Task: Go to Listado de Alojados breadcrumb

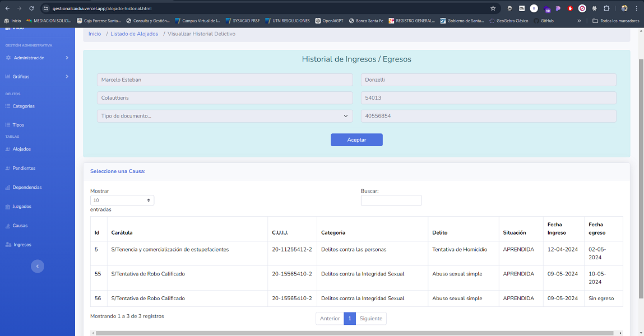Action: pos(134,34)
